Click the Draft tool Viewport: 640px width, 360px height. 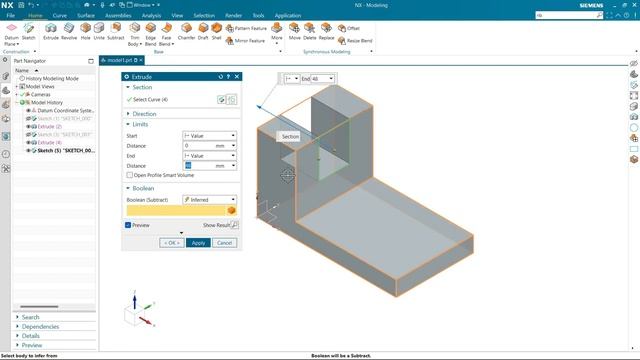[203, 31]
